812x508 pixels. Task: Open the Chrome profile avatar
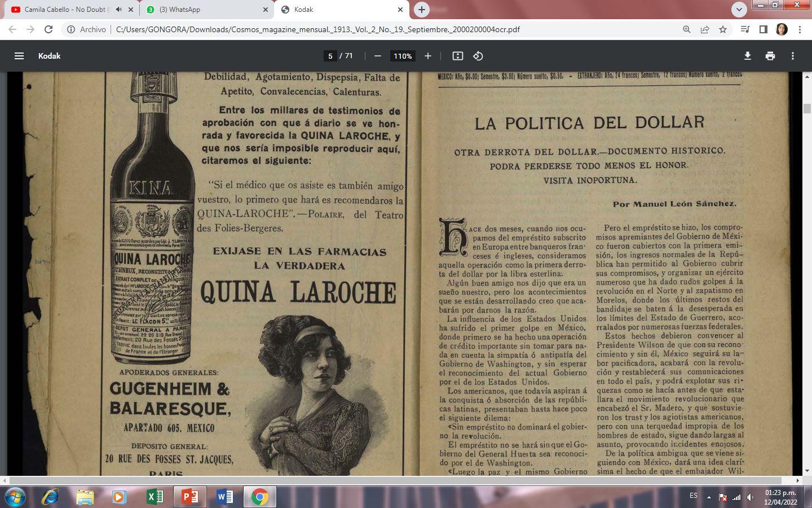pyautogui.click(x=782, y=29)
